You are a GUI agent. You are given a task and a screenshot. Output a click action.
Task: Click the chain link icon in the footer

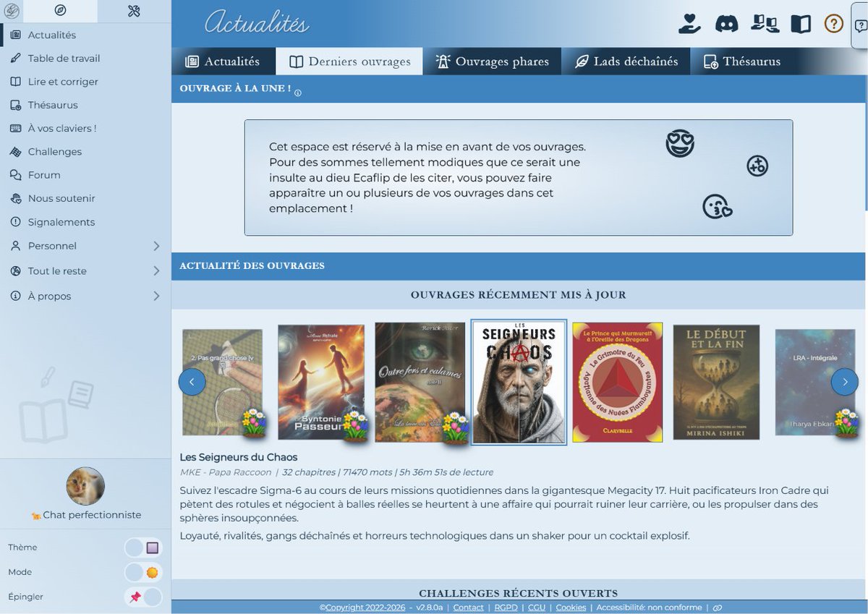(x=718, y=607)
